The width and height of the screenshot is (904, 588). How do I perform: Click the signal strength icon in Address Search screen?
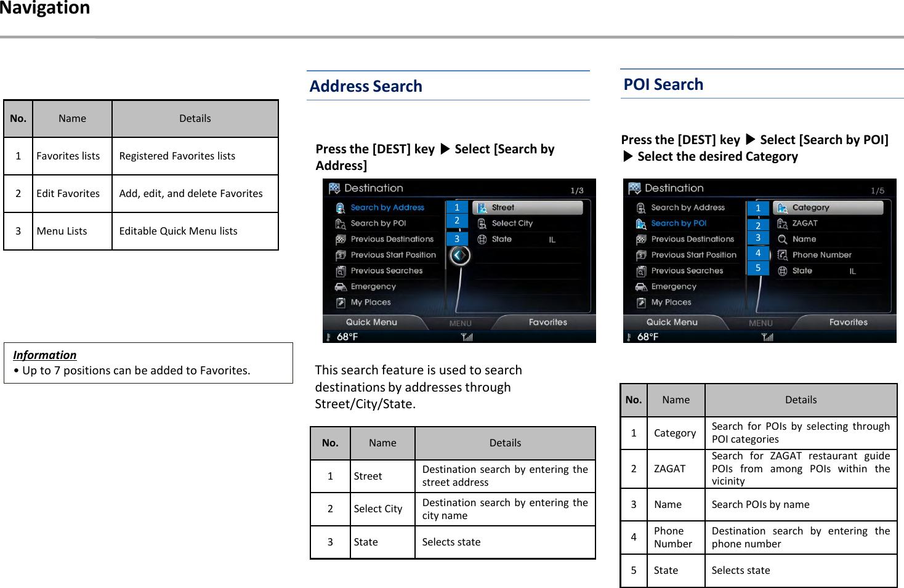point(467,337)
